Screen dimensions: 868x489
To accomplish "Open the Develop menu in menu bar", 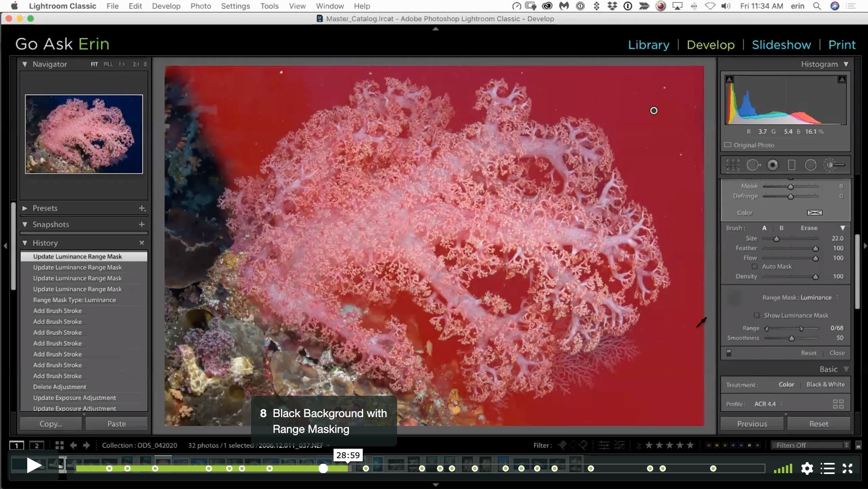I will coord(166,6).
